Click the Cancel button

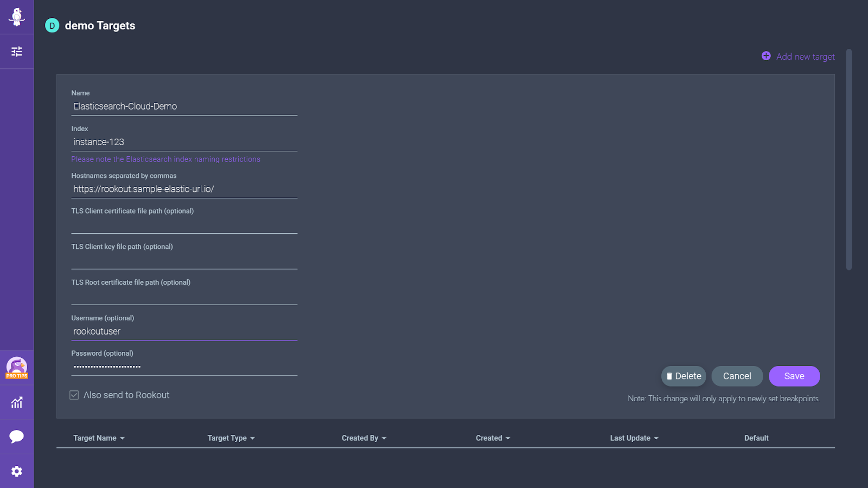tap(737, 376)
